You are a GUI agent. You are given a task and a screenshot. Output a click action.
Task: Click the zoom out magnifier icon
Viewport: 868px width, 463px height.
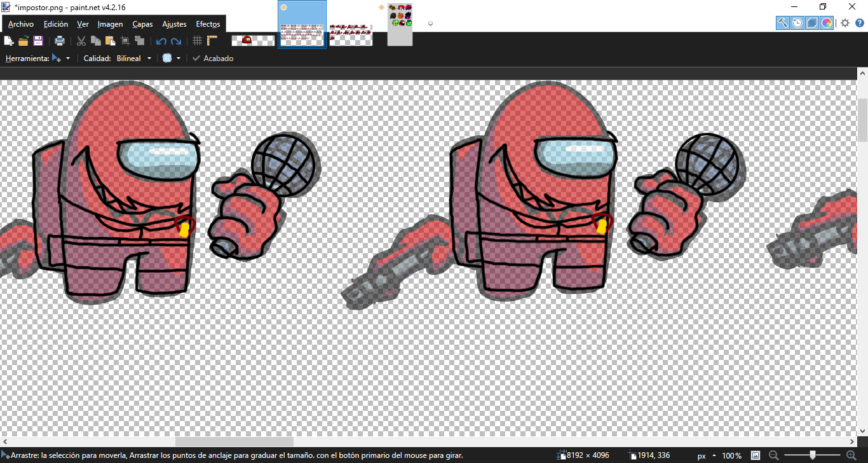point(773,455)
